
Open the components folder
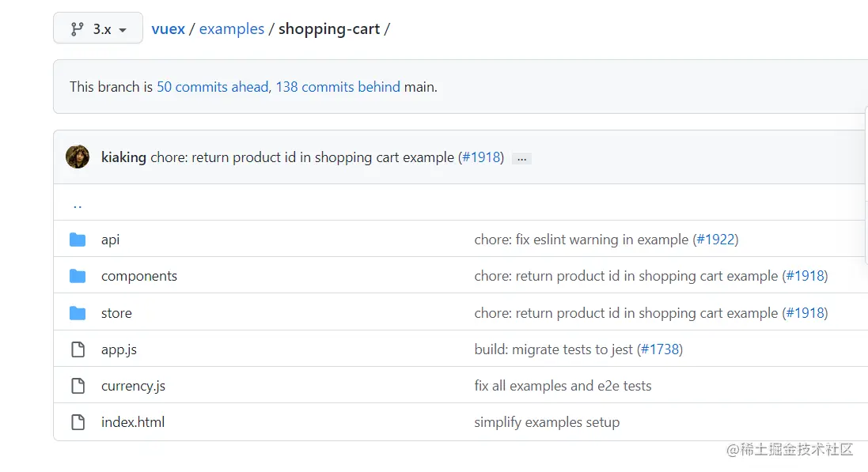point(139,276)
